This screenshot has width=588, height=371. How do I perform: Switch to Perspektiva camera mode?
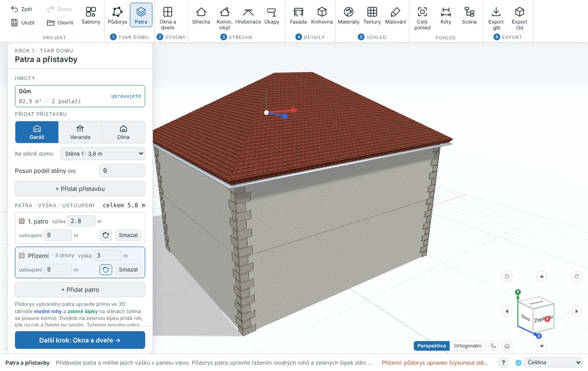(432, 346)
